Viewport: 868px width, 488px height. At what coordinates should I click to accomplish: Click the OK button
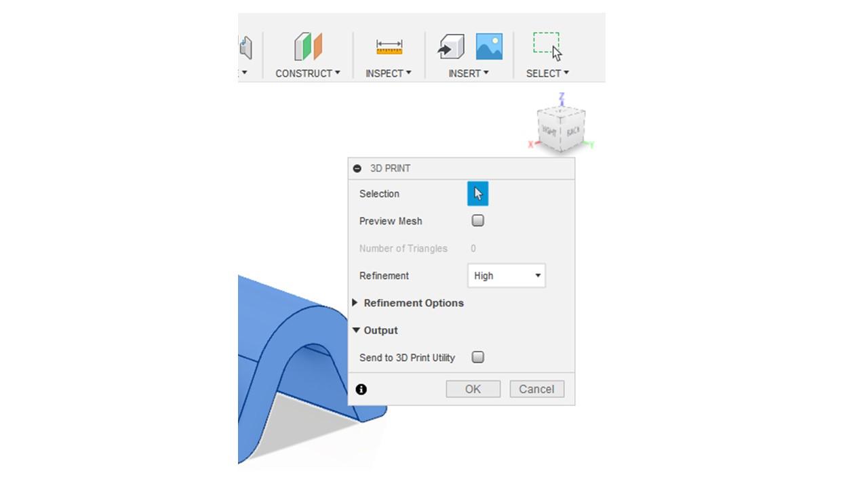pos(473,389)
